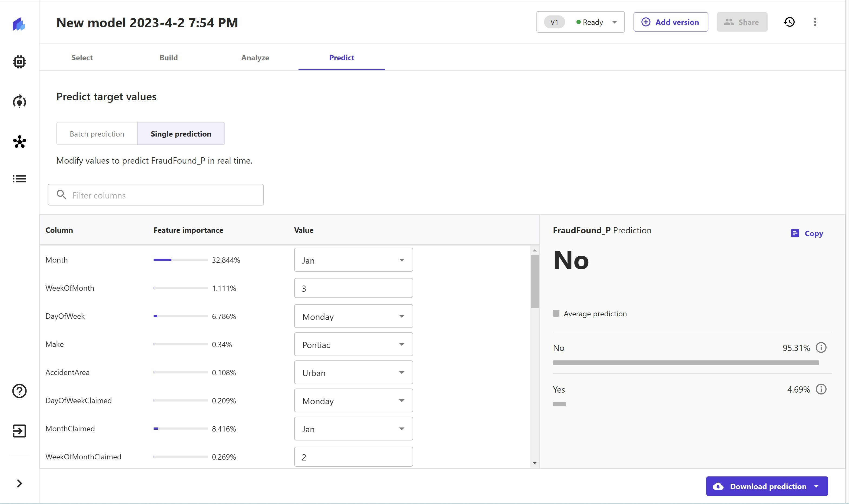Open the Month value dropdown

(353, 260)
